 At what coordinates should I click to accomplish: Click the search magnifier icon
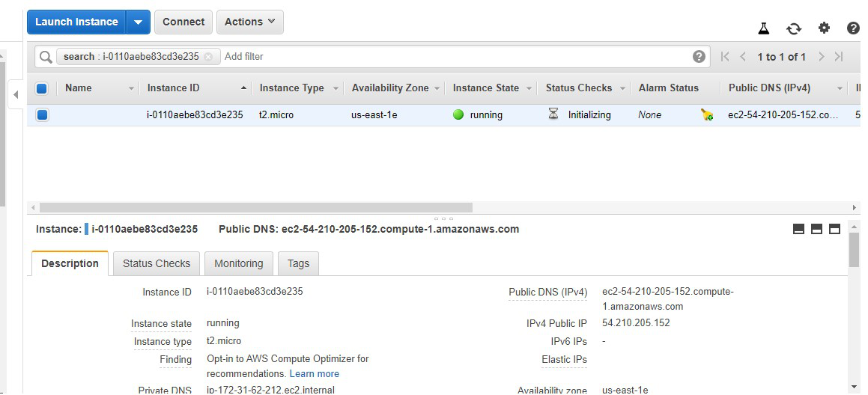coord(46,56)
